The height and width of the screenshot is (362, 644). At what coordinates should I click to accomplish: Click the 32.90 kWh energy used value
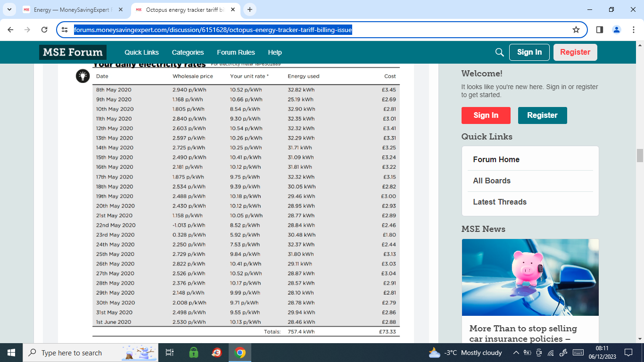pyautogui.click(x=301, y=109)
